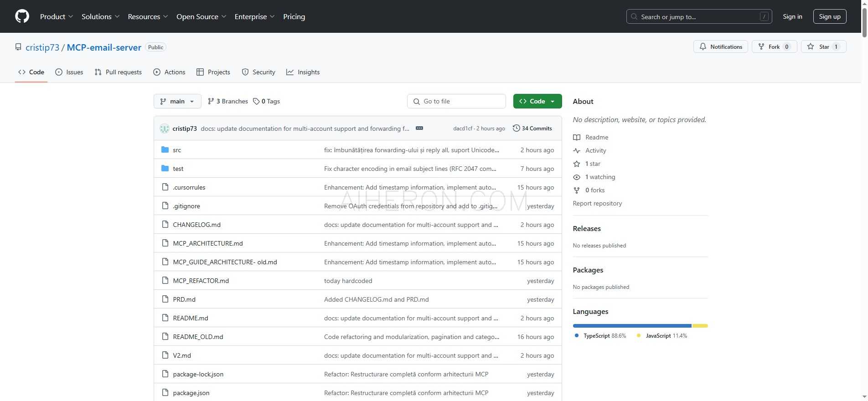Open the MCP-email-server repo link
This screenshot has height=401, width=868.
click(104, 47)
